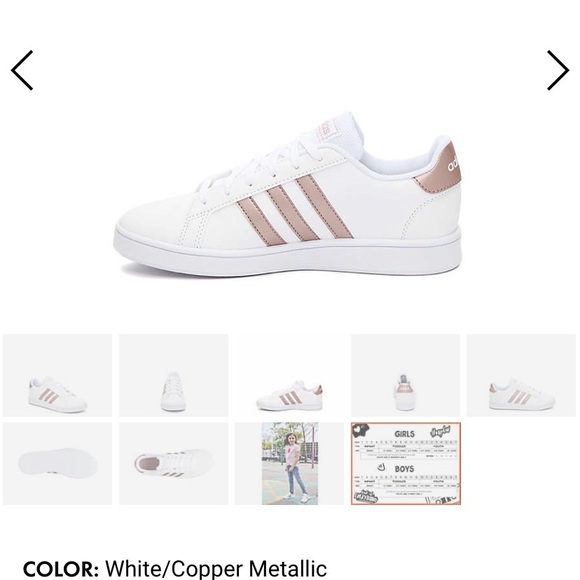Open the Girls and Boys size chart thumbnail
The image size is (580, 580).
[x=405, y=464]
